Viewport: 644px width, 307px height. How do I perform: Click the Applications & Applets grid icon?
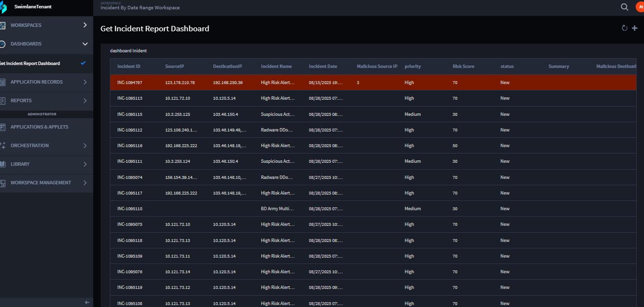tap(2, 127)
